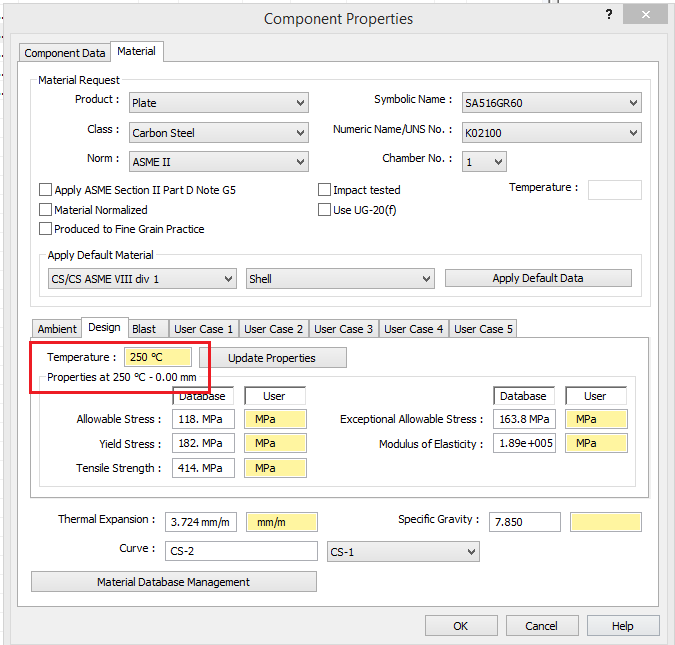Image resolution: width=675 pixels, height=645 pixels.
Task: Select the Tensile Strength value 414. MPa
Action: (203, 468)
